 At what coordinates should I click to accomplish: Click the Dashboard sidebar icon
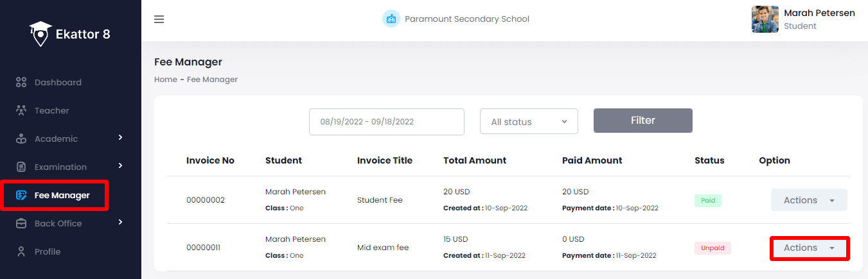21,82
